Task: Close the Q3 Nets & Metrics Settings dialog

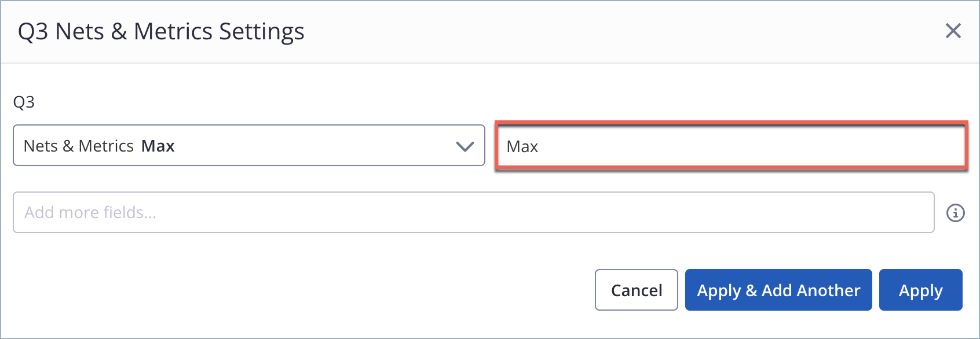Action: (x=953, y=32)
